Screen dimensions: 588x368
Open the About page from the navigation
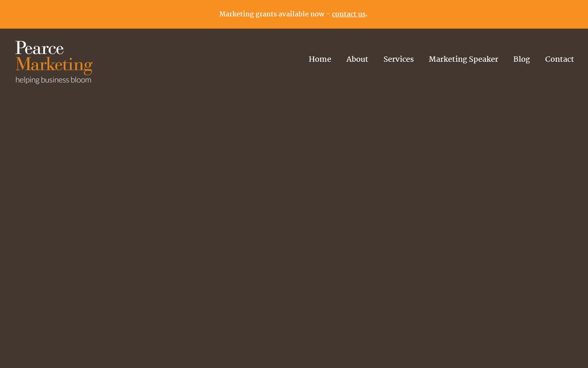[357, 59]
